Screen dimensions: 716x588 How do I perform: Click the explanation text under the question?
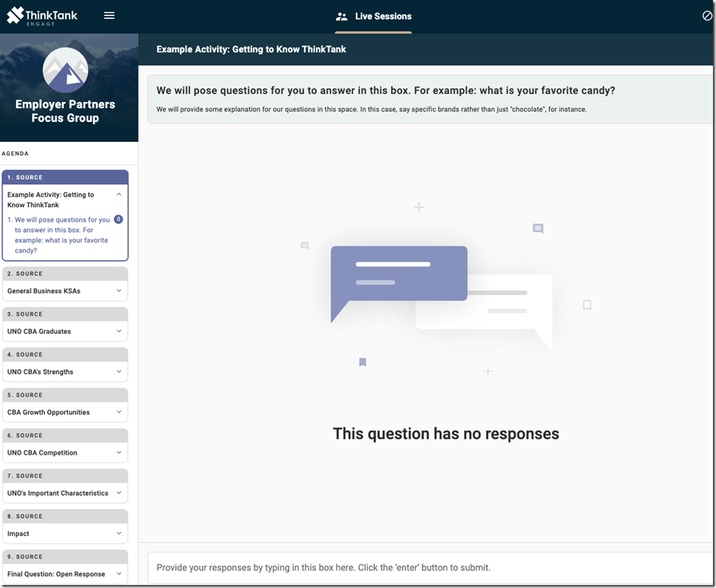372,110
